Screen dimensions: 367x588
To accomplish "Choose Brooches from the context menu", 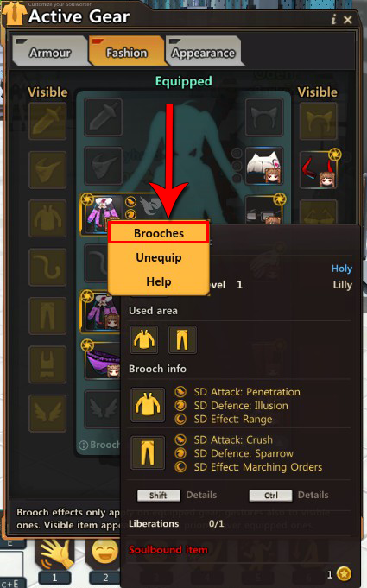I will point(159,233).
